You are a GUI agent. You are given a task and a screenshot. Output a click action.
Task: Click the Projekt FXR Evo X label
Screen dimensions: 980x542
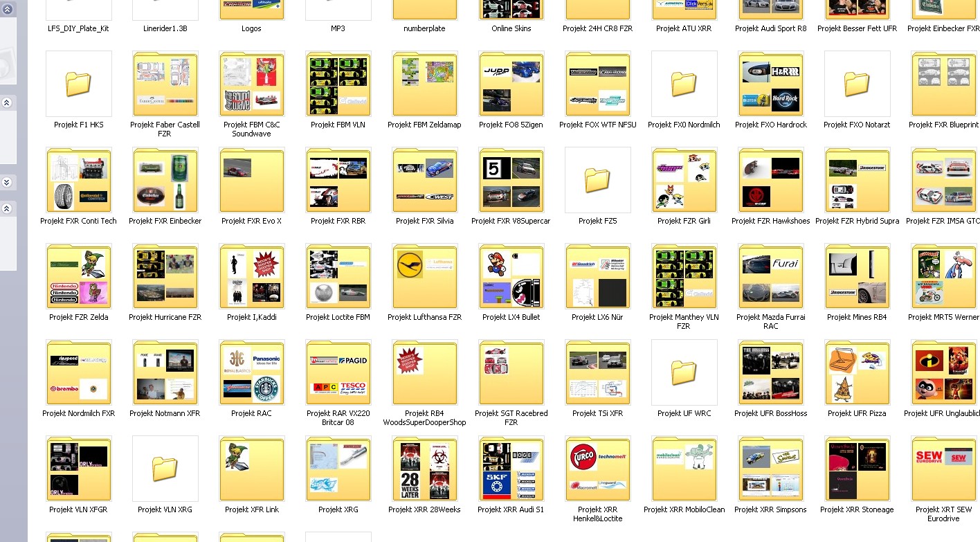click(252, 222)
